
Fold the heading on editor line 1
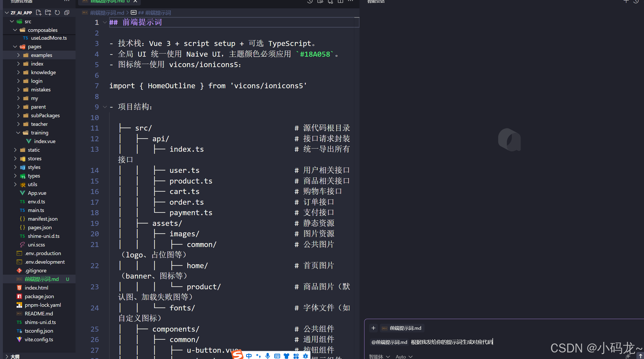pos(105,22)
